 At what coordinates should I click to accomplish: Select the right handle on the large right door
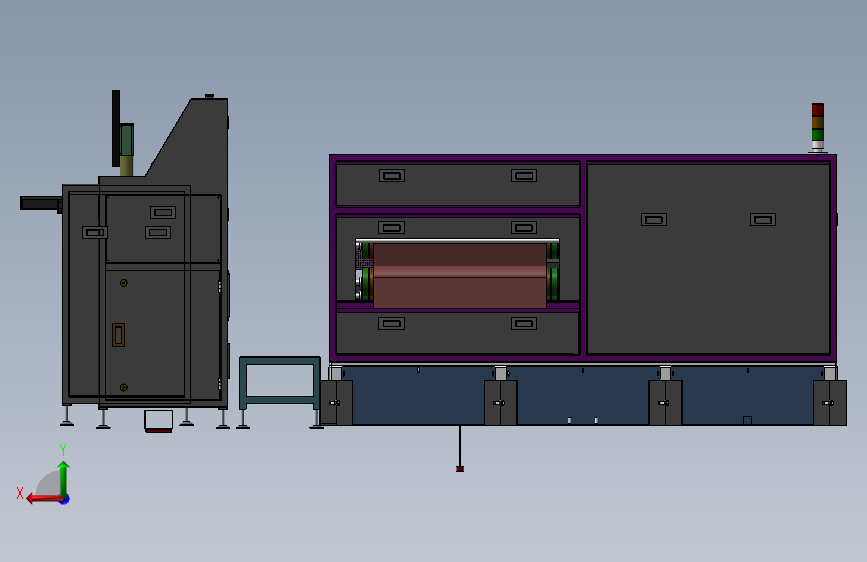tap(762, 220)
